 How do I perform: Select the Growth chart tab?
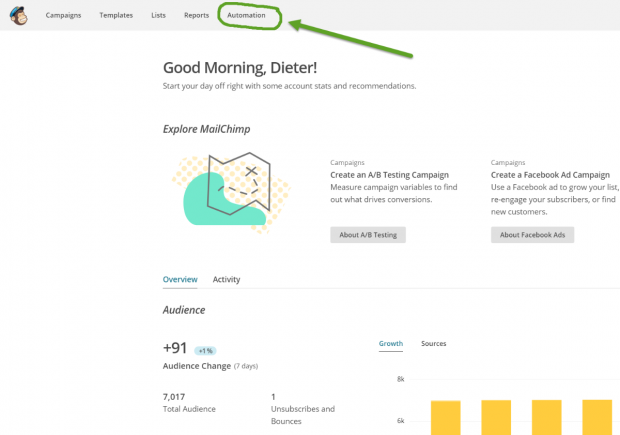[391, 344]
